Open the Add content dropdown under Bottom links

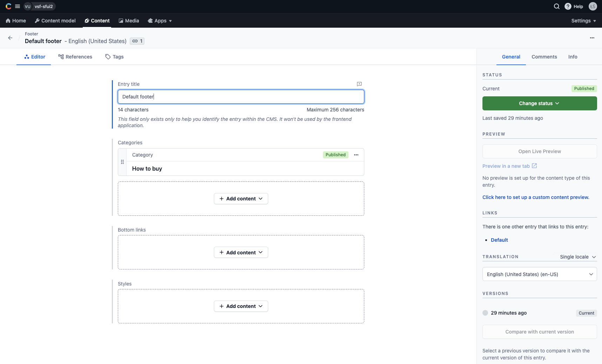(241, 252)
